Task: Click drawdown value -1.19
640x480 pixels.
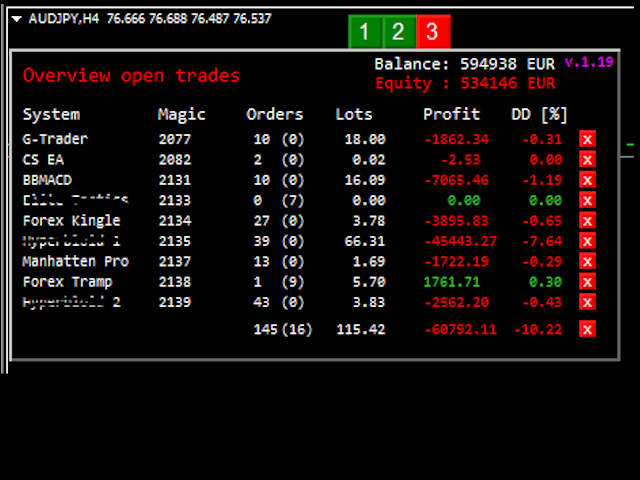Action: point(542,180)
